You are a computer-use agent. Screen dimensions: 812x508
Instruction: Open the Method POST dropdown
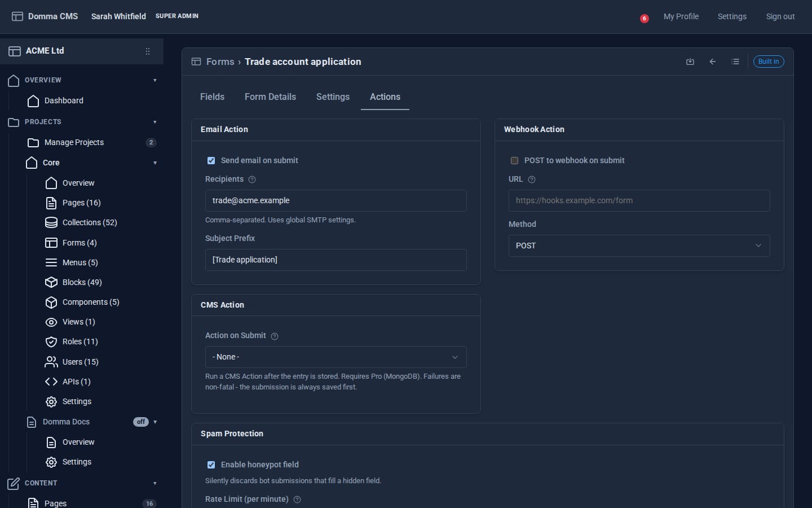(639, 246)
